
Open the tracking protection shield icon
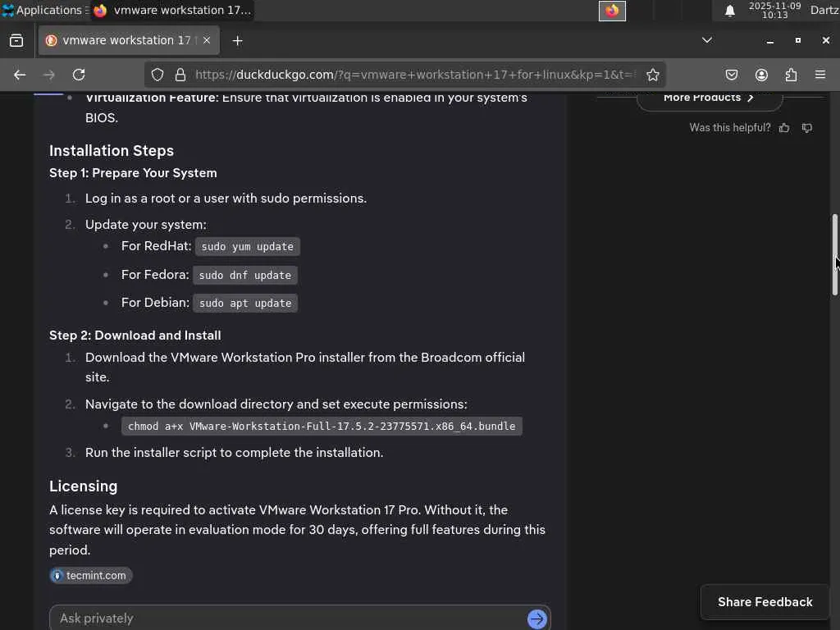point(157,75)
